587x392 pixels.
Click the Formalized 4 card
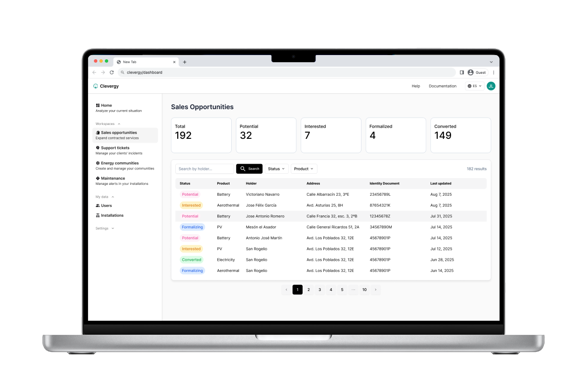(396, 135)
